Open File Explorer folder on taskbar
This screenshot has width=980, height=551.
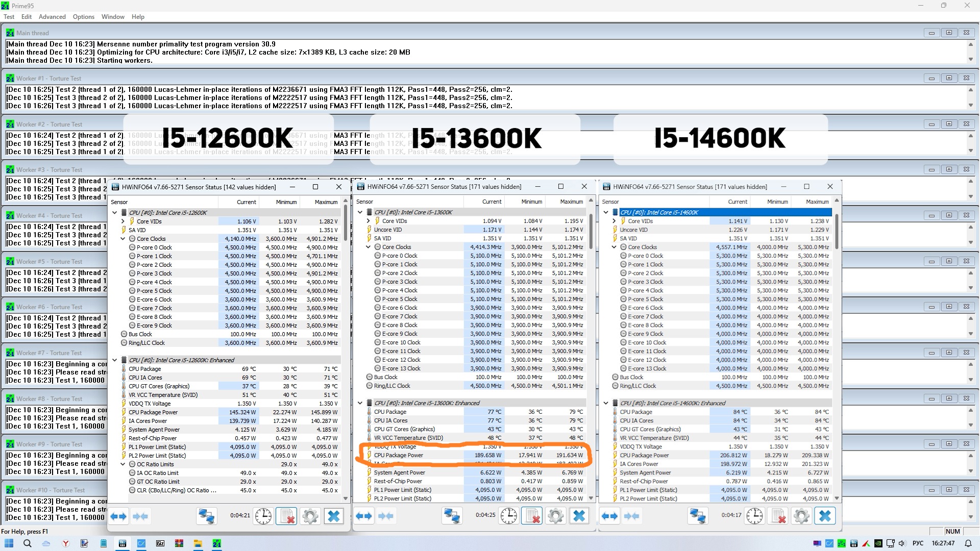(x=198, y=543)
